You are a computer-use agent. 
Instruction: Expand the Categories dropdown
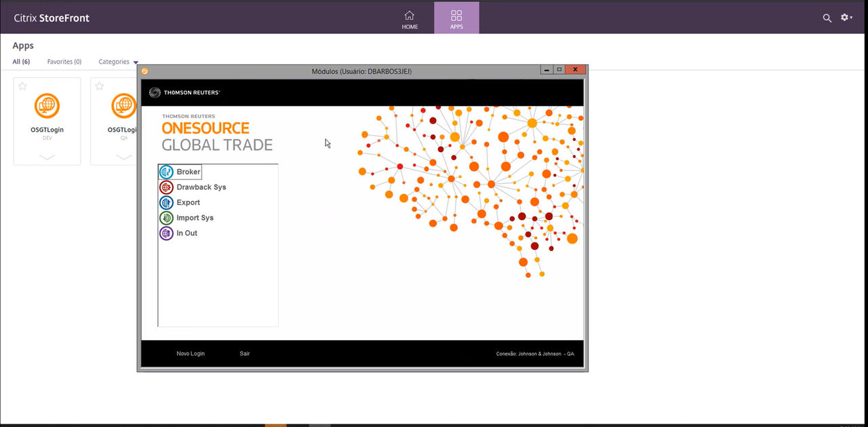(x=119, y=62)
